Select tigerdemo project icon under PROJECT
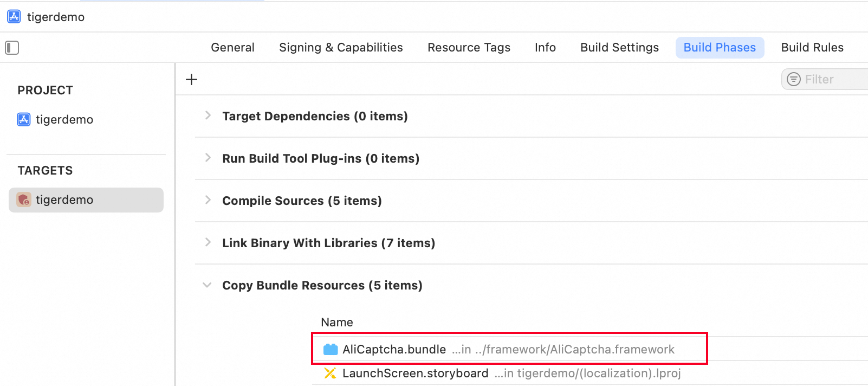The width and height of the screenshot is (868, 386). (24, 119)
